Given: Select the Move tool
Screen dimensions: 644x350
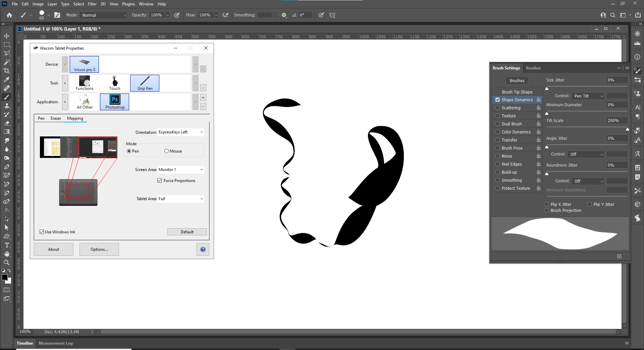Looking at the screenshot, I should click(7, 36).
